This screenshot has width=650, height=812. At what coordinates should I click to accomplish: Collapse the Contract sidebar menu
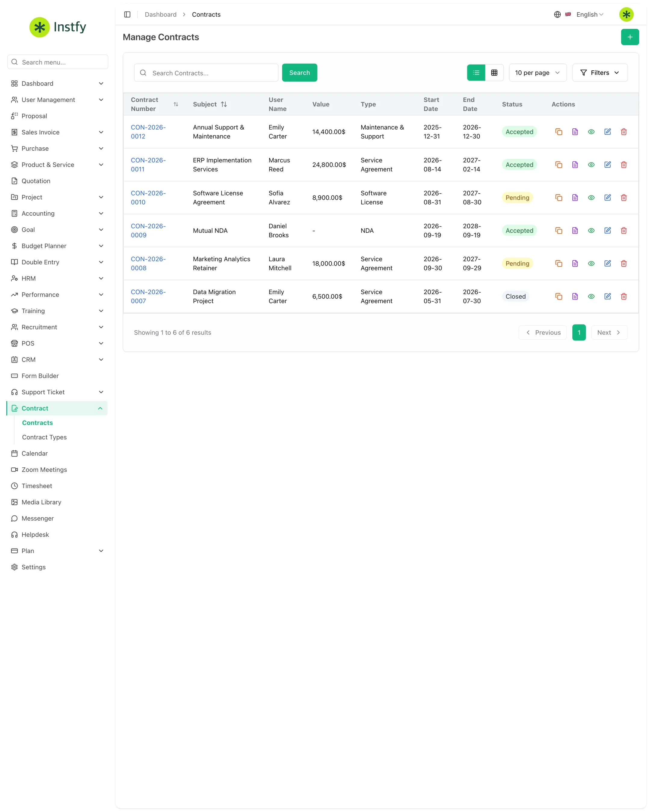tap(57, 408)
